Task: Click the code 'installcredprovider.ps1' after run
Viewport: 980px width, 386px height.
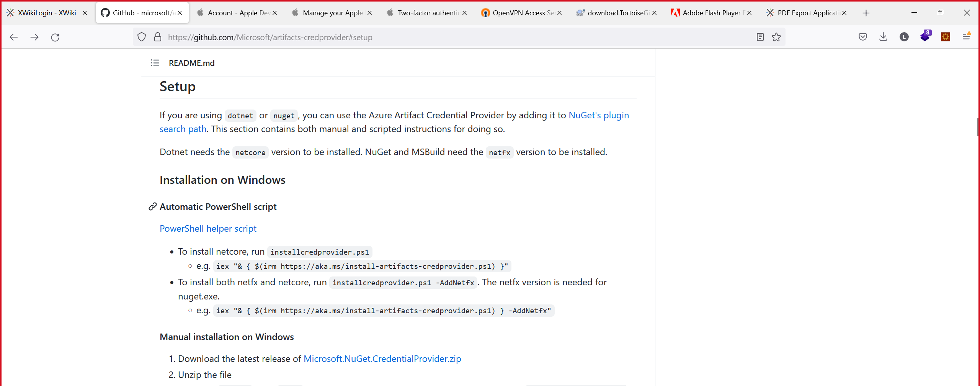Action: pyautogui.click(x=320, y=252)
